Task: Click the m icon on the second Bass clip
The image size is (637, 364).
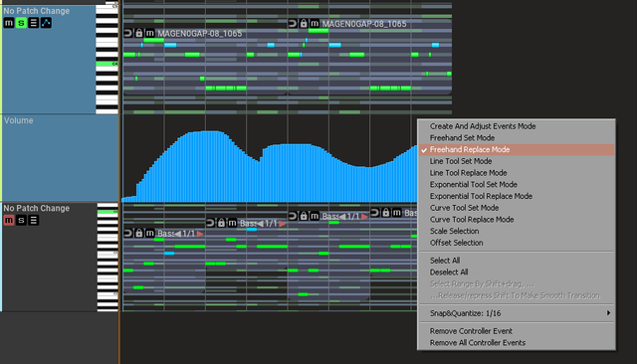Action: click(x=232, y=223)
